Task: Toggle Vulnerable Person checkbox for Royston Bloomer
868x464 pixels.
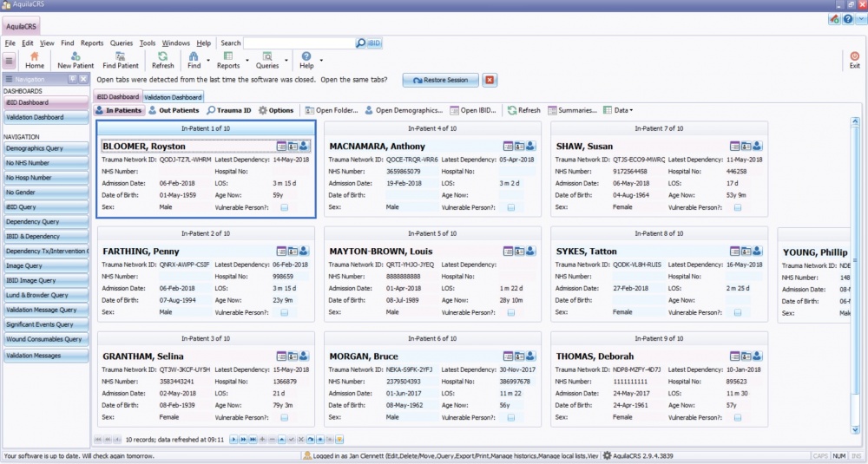Action: [x=284, y=207]
